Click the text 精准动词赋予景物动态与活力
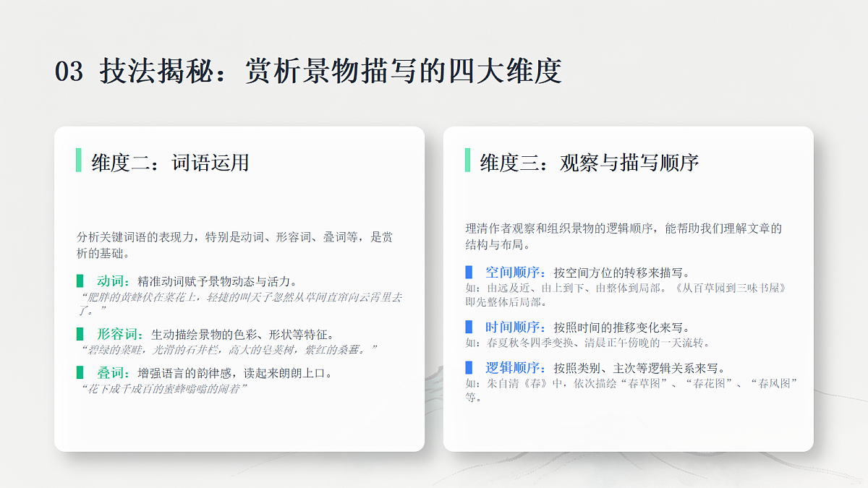Image resolution: width=868 pixels, height=488 pixels. click(x=217, y=281)
